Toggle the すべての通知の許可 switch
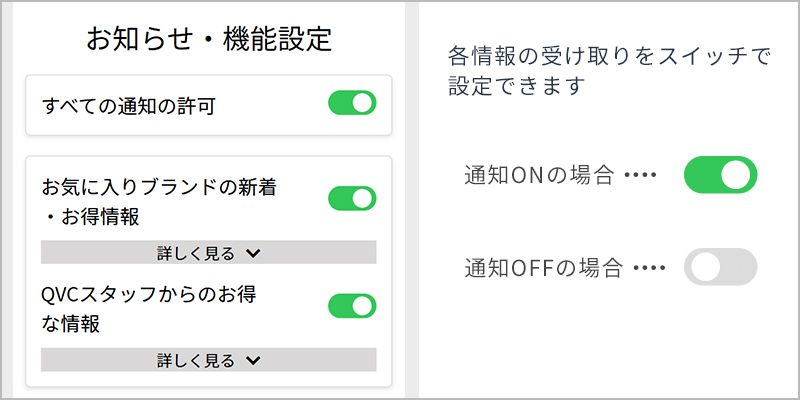The height and width of the screenshot is (400, 800). coord(352,103)
